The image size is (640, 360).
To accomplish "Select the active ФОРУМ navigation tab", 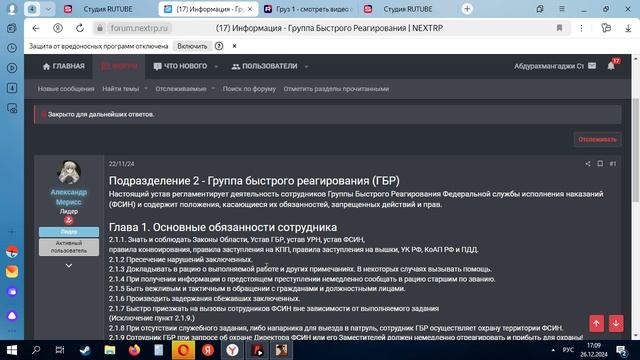I will tap(119, 66).
